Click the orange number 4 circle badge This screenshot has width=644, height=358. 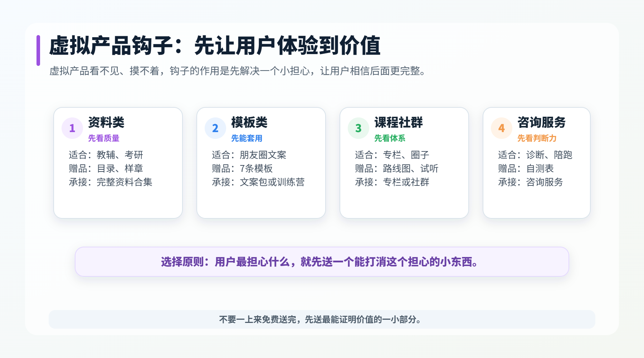pyautogui.click(x=502, y=128)
